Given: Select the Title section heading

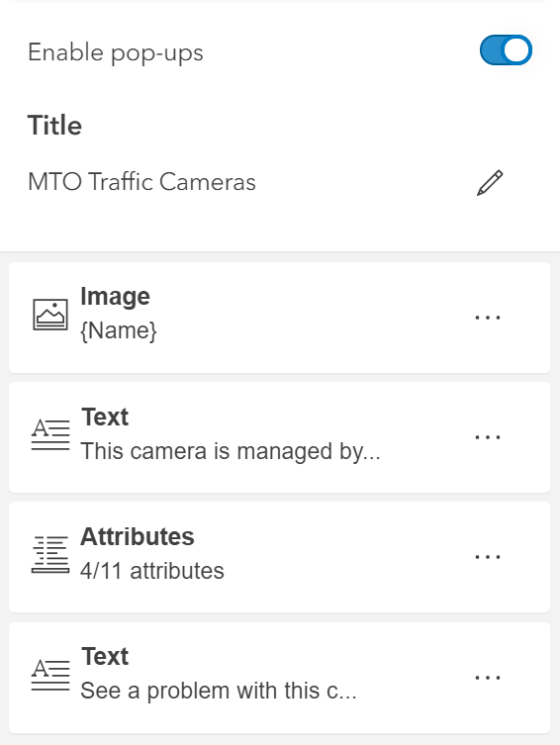Looking at the screenshot, I should [x=54, y=126].
